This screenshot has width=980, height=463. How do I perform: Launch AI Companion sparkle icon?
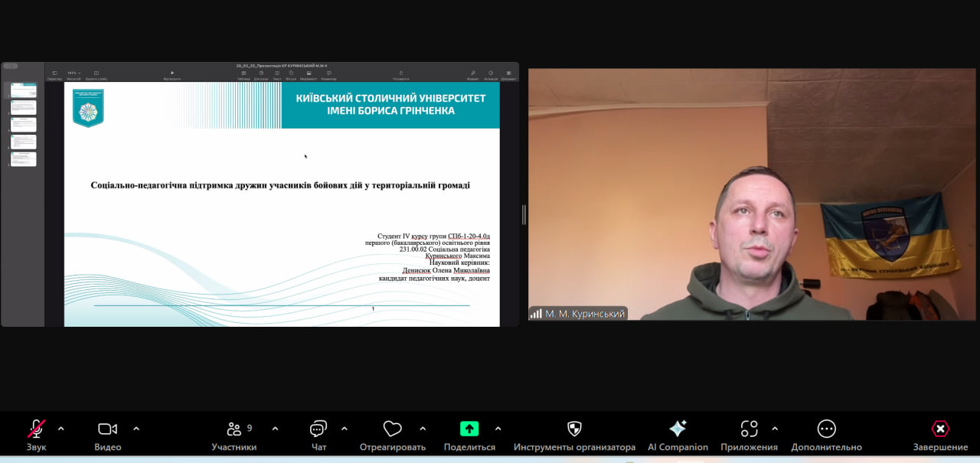678,429
